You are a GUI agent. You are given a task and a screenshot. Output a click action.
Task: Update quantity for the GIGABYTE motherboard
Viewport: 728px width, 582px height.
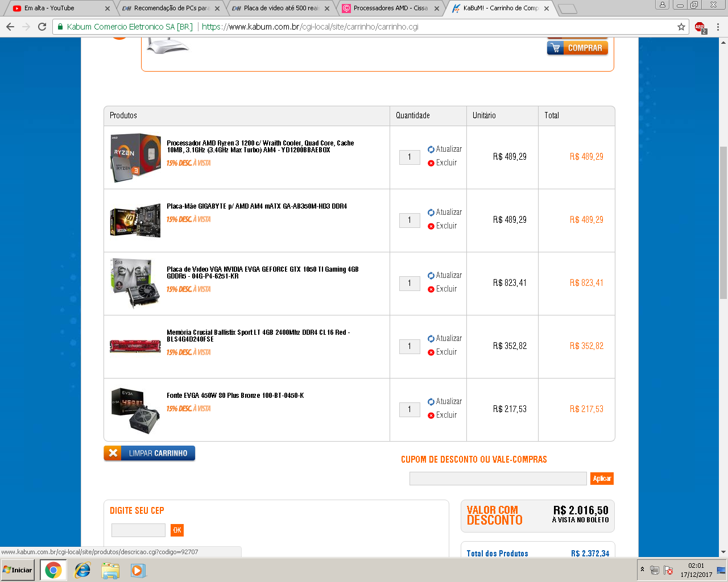coord(445,213)
